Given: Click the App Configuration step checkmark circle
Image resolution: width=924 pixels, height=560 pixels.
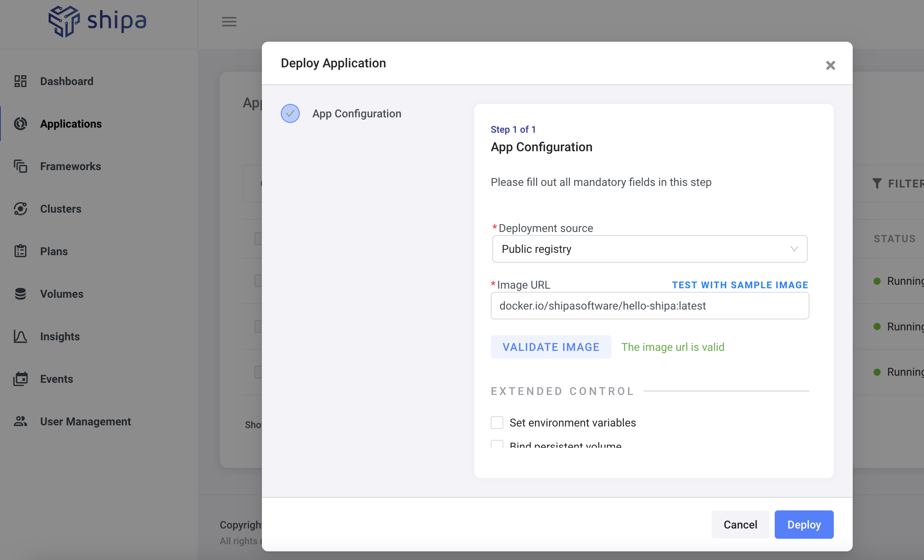Looking at the screenshot, I should (x=290, y=113).
